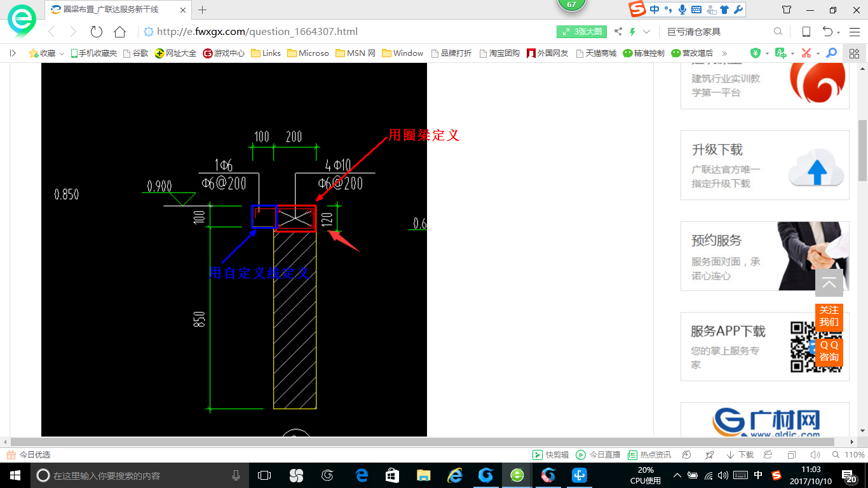
Task: Click the translate extension icon
Action: 781,53
